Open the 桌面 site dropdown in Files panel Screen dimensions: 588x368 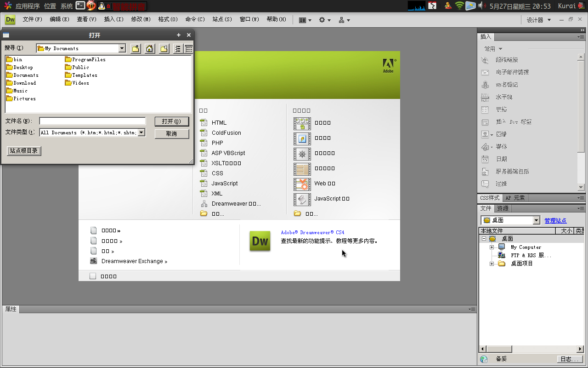click(537, 220)
